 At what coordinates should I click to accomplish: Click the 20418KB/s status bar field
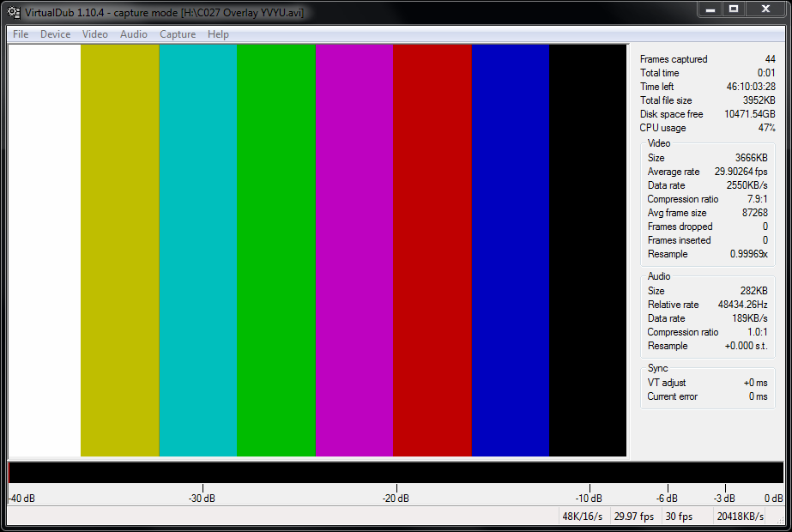pos(740,517)
